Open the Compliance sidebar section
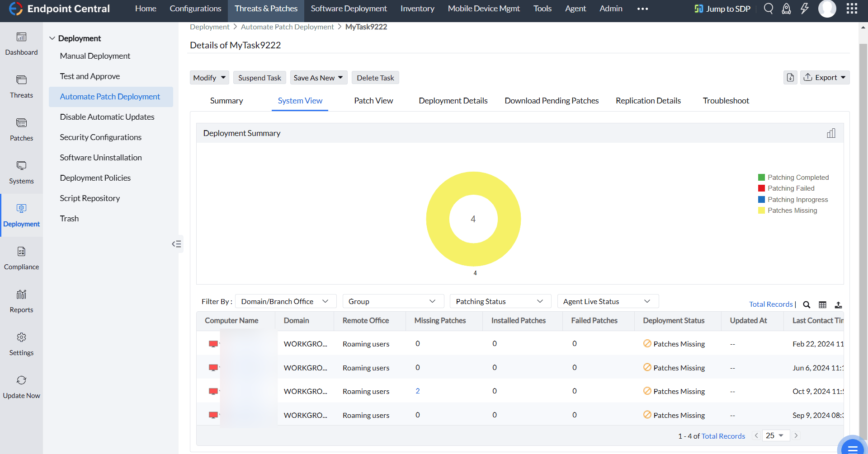The height and width of the screenshot is (454, 868). (21, 258)
